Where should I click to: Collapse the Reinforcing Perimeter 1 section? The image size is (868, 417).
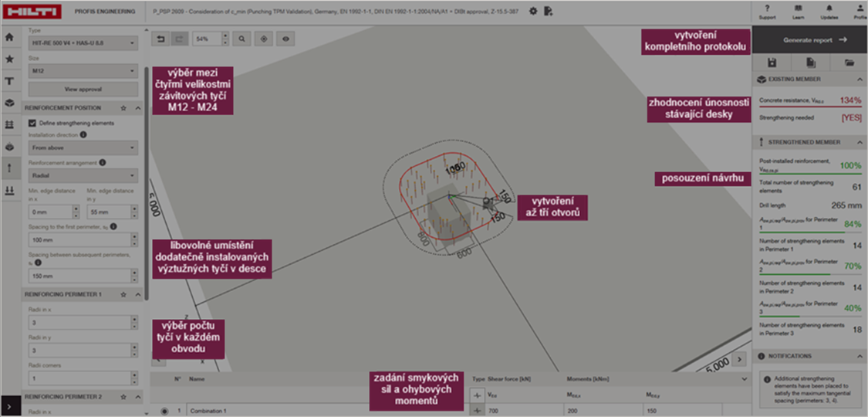tap(138, 295)
